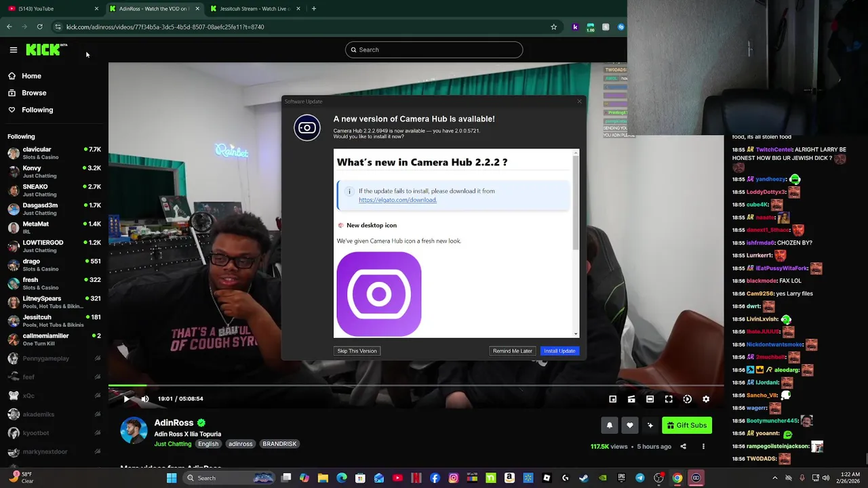Screen dimensions: 868x488
Task: Click the sparkle subscribe icon button
Action: click(x=650, y=425)
